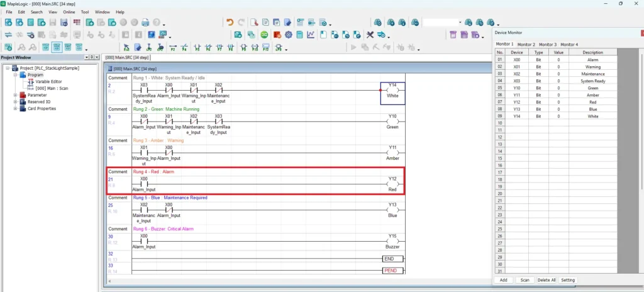Open the empty combo box in top toolbar
644x292 pixels.
[442, 22]
